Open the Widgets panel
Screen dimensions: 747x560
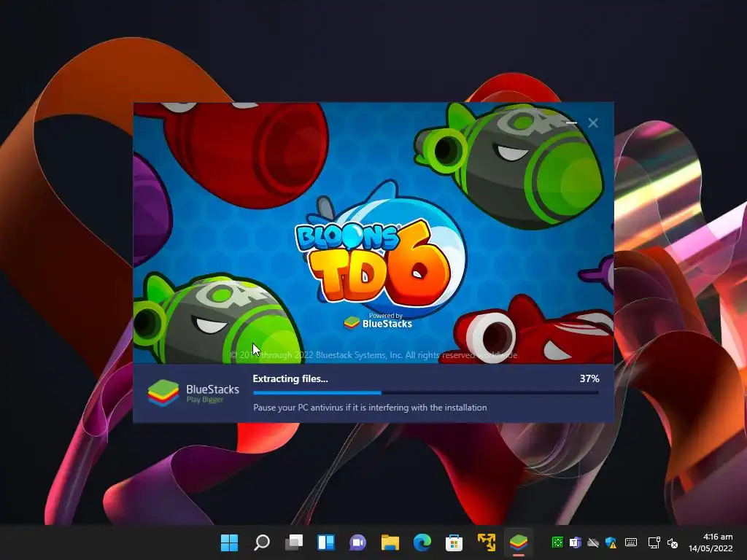coord(326,542)
